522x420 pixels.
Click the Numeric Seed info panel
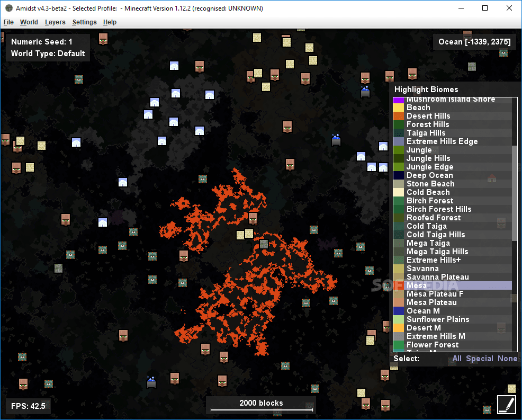(x=48, y=48)
